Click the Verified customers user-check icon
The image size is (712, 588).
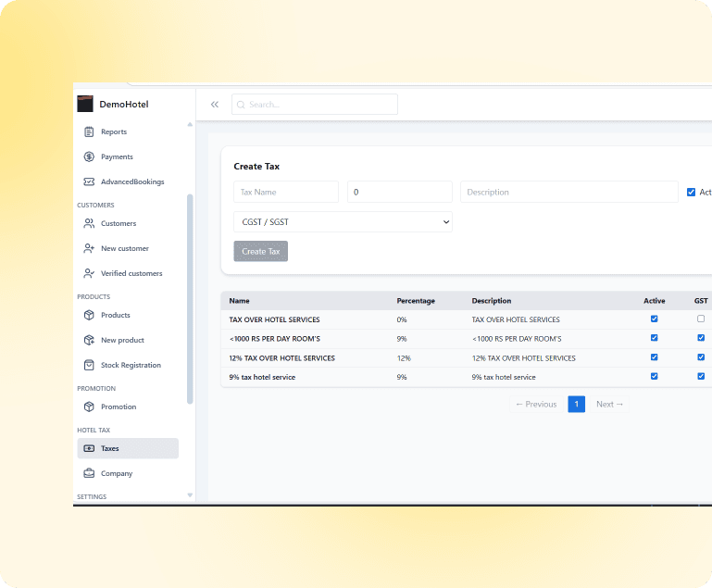(x=89, y=273)
